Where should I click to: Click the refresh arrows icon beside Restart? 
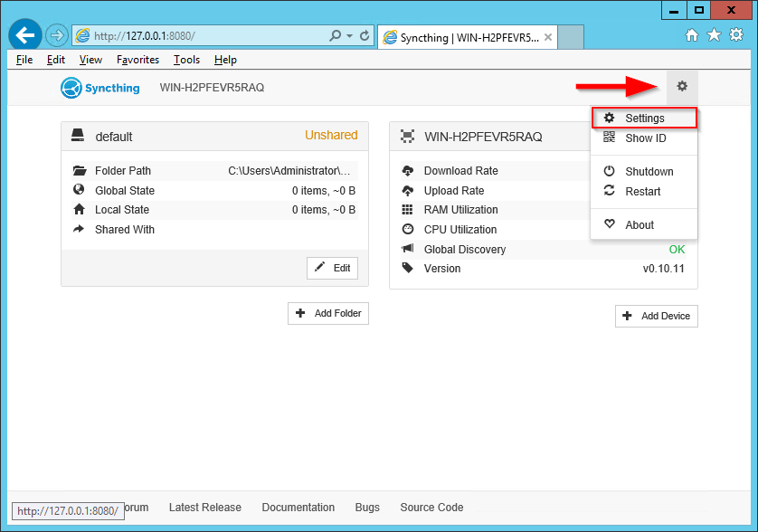click(609, 191)
